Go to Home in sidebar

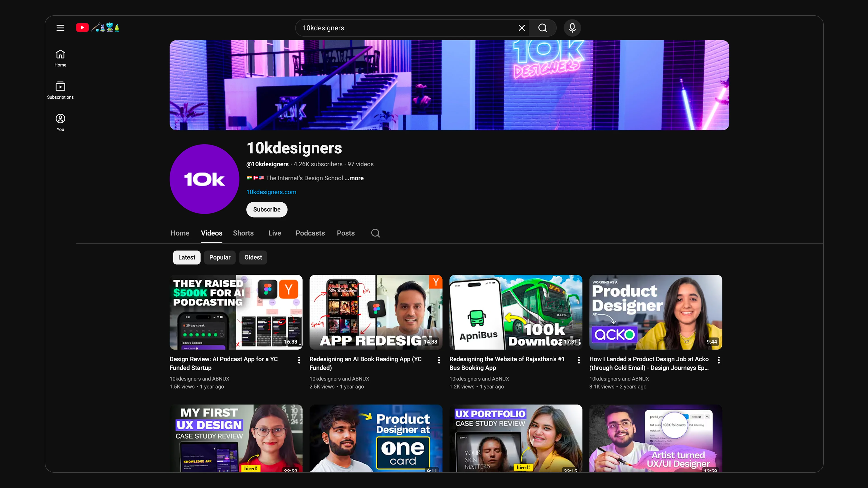tap(60, 58)
